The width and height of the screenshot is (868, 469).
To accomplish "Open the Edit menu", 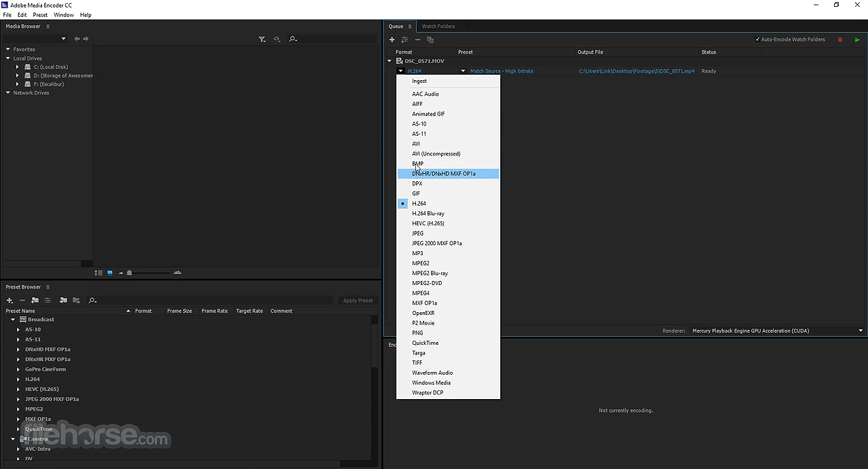I will 22,14.
